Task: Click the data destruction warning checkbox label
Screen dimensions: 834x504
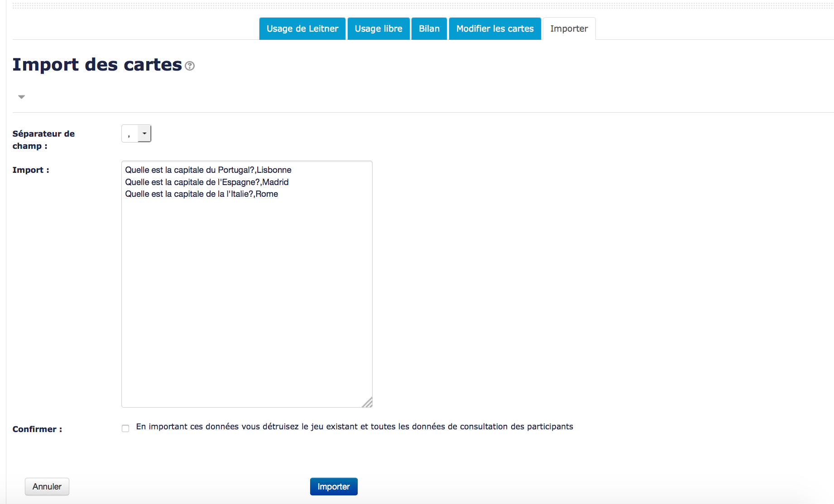Action: tap(354, 427)
